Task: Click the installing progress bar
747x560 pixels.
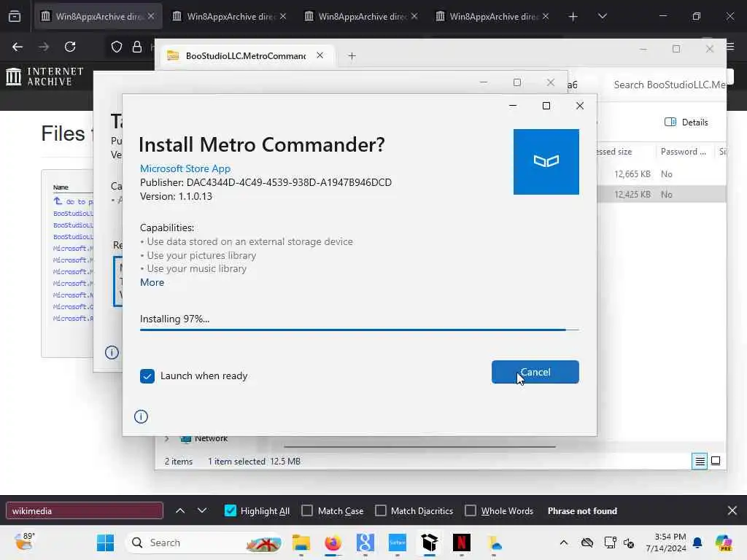Action: [359, 330]
